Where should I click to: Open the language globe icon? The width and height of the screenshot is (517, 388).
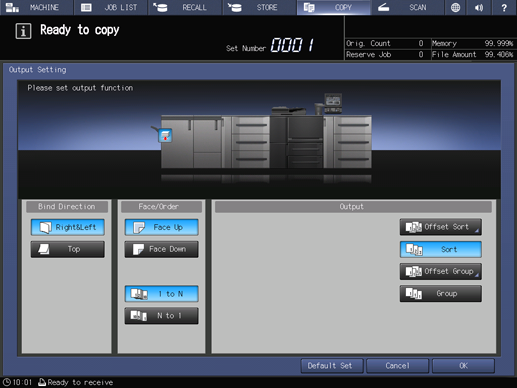click(x=455, y=7)
